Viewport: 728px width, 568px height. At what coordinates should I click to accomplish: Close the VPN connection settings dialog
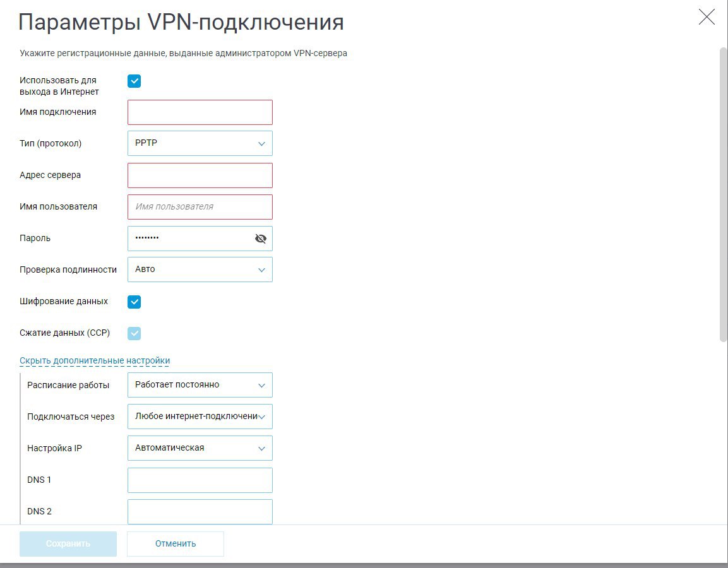point(707,18)
